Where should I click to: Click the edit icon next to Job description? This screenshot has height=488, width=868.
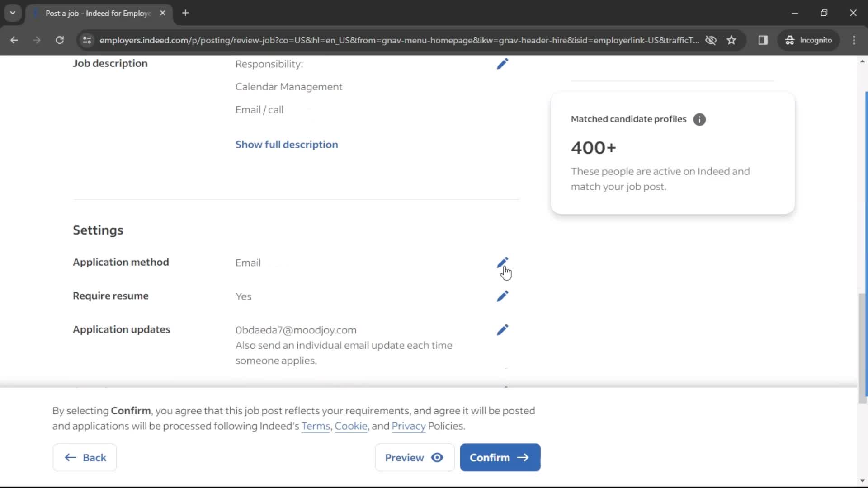point(503,64)
